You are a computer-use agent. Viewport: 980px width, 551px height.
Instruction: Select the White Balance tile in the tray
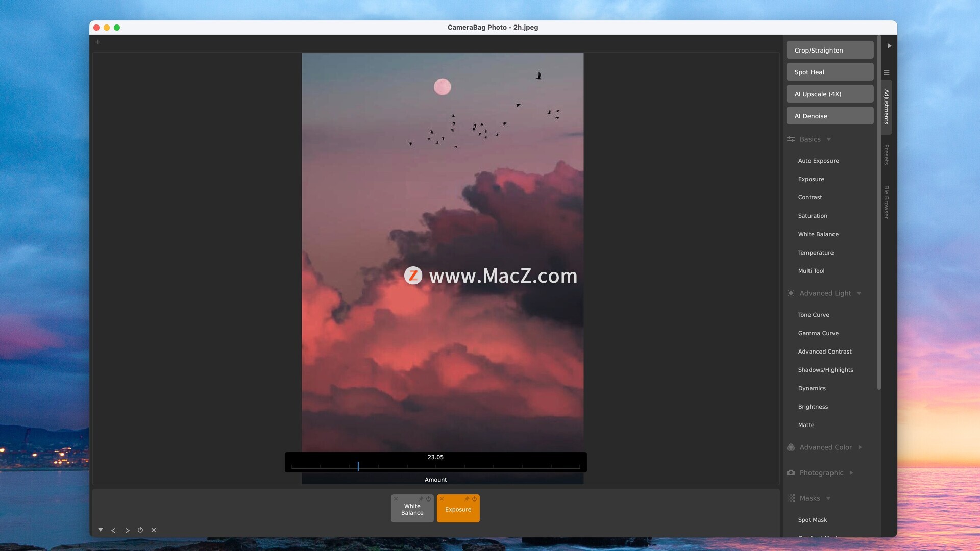click(412, 510)
